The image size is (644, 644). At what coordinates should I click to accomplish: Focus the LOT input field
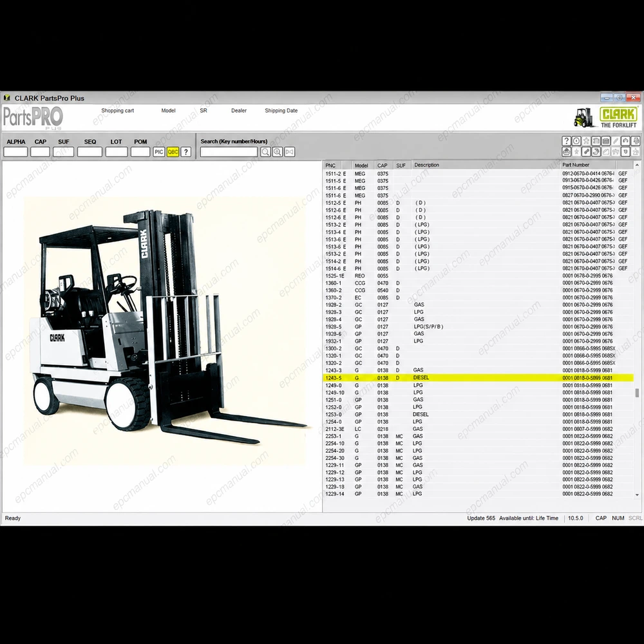[x=117, y=152]
